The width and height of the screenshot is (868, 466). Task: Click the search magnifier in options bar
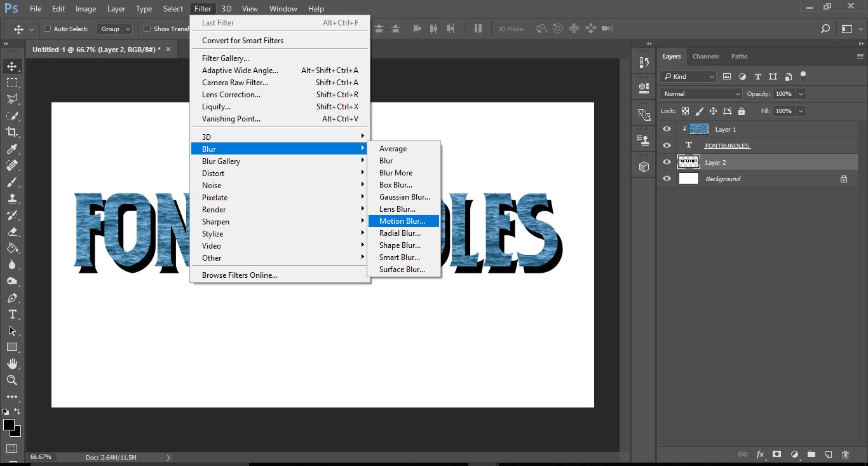pyautogui.click(x=825, y=29)
